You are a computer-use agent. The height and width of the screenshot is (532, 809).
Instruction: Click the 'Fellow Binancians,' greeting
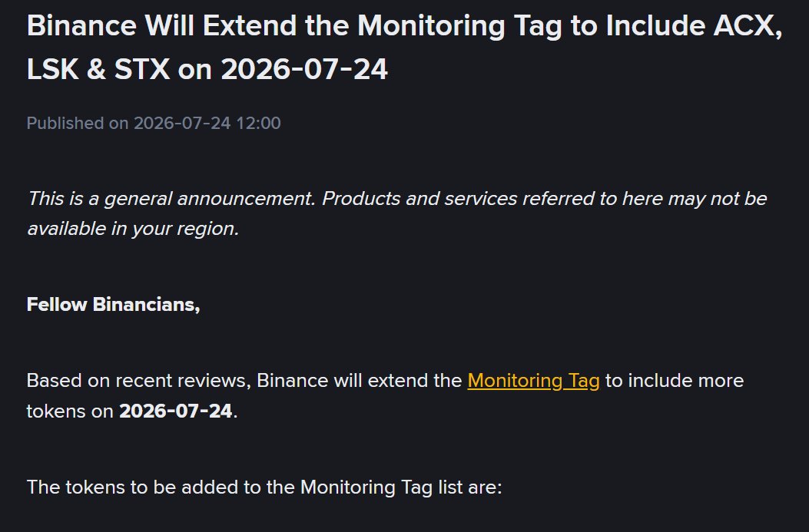click(x=114, y=305)
